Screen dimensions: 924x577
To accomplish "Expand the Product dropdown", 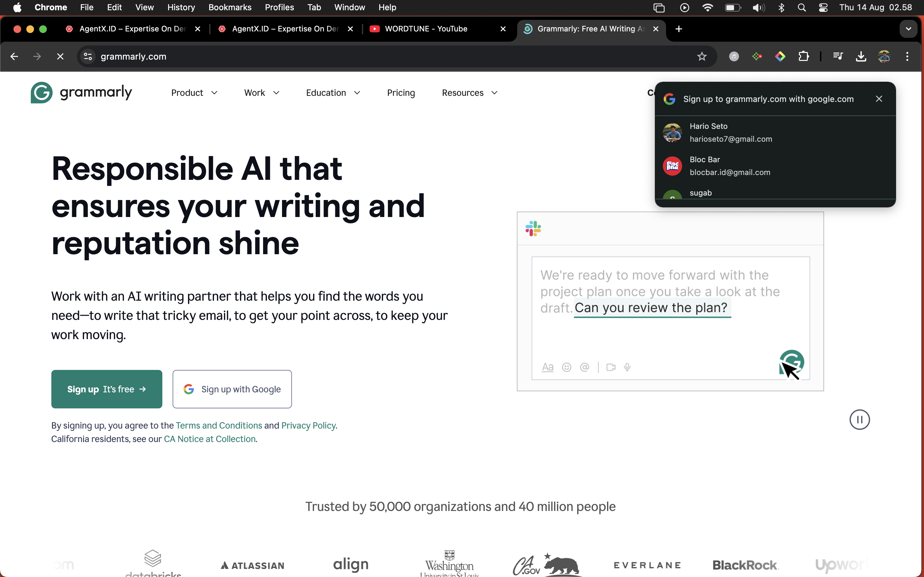I will tap(194, 93).
